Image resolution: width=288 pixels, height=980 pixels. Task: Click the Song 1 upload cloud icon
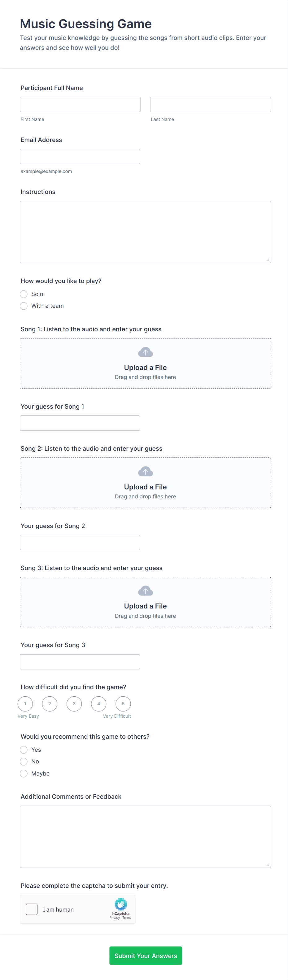(145, 352)
